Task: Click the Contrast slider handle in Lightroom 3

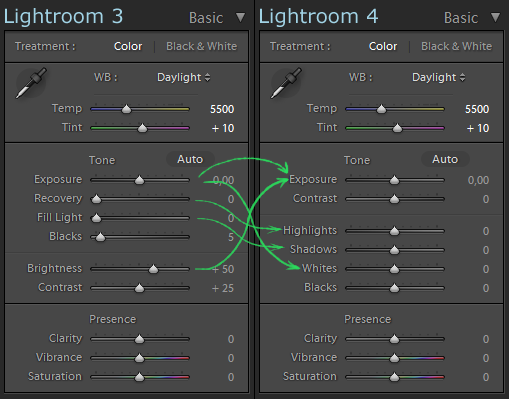Action: [x=139, y=288]
